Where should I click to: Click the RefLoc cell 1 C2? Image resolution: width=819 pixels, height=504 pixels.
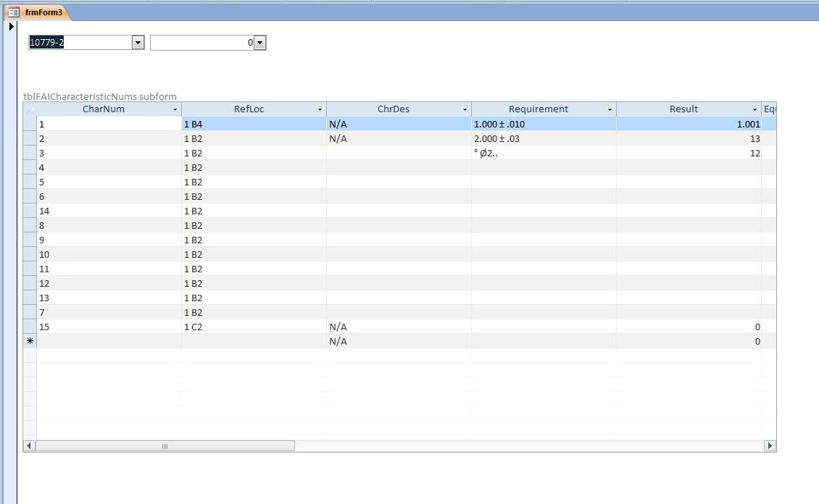(253, 327)
